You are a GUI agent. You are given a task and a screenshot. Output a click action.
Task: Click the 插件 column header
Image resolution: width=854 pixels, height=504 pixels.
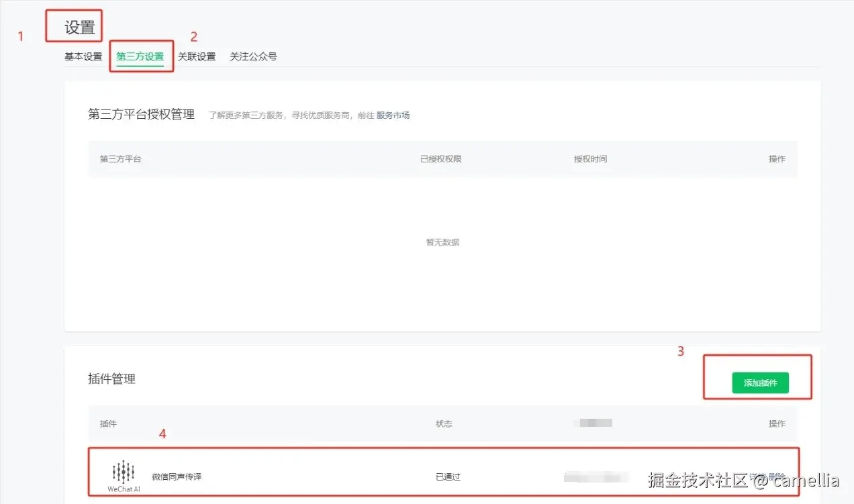click(x=108, y=424)
